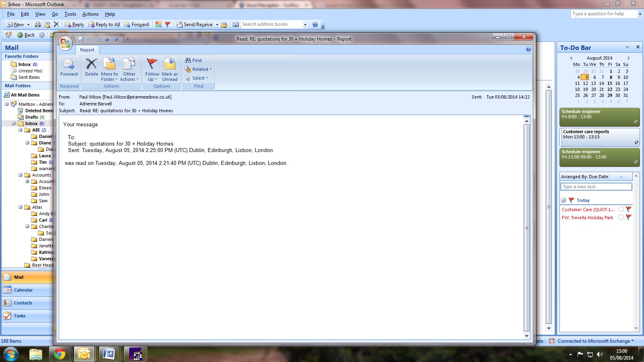Click the Move to Folder toolbar icon
644x362 pixels.
[47, 25]
